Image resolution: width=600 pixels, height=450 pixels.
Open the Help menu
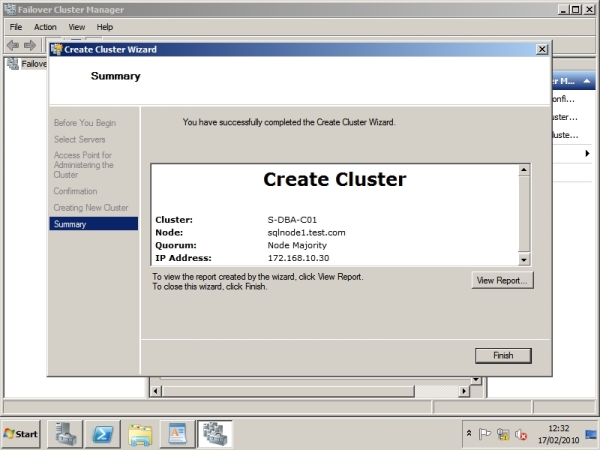tap(104, 27)
